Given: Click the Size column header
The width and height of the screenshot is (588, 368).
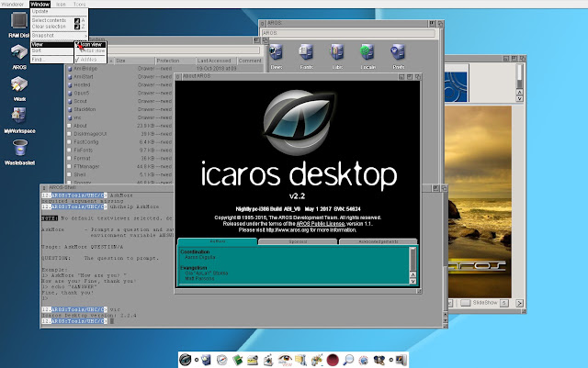Looking at the screenshot, I should pos(134,61).
